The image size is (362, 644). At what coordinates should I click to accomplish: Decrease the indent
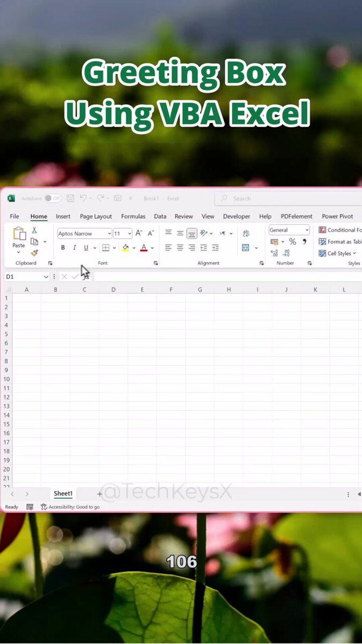204,248
